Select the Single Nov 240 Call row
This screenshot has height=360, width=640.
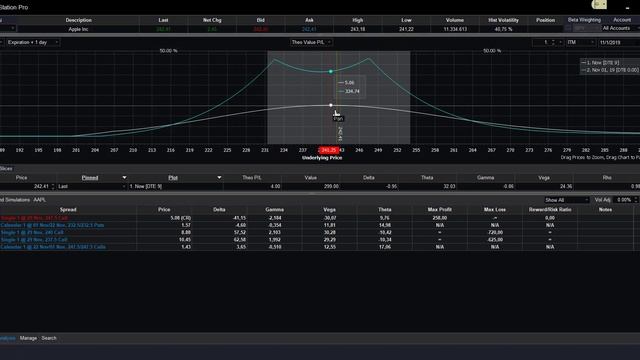[32, 233]
